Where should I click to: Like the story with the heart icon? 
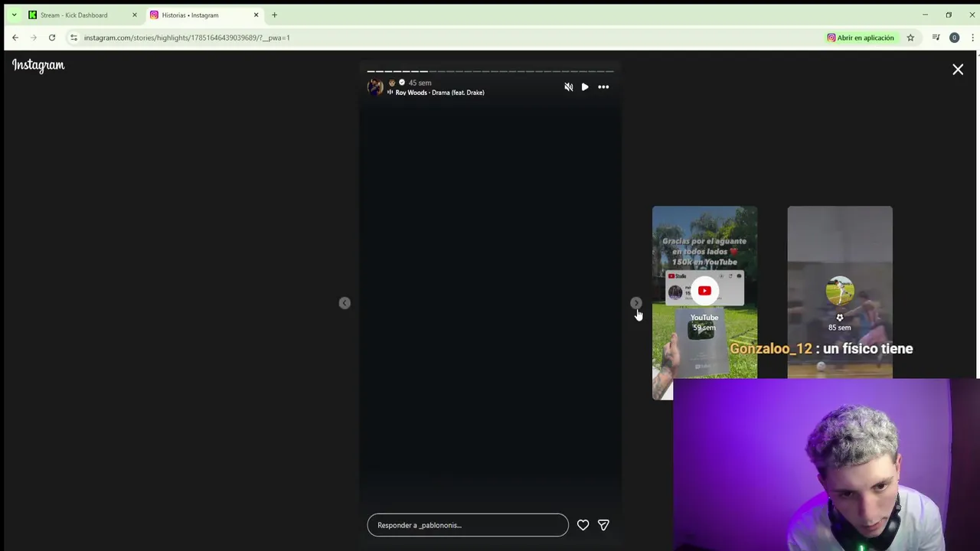(x=583, y=525)
